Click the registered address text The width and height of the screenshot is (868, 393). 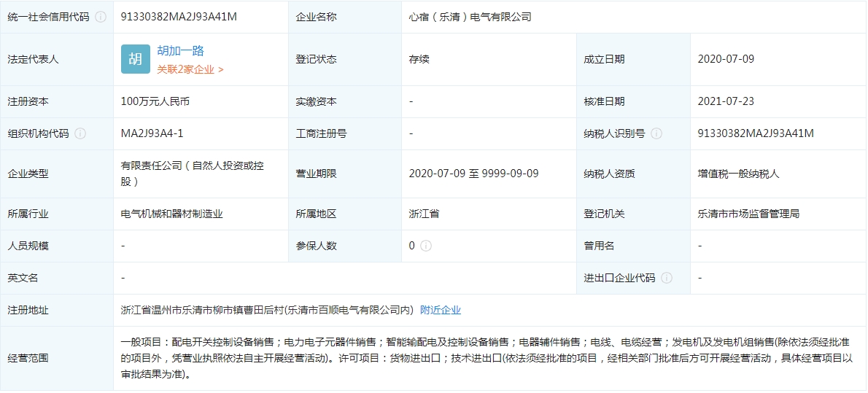[x=267, y=310]
